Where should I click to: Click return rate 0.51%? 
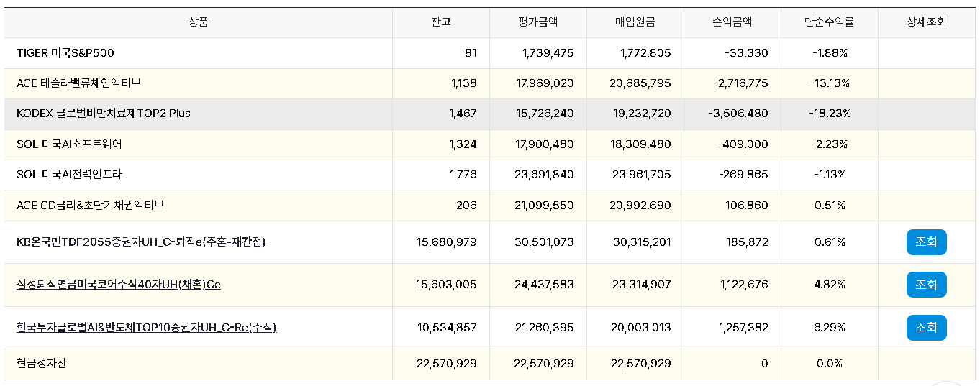(830, 206)
